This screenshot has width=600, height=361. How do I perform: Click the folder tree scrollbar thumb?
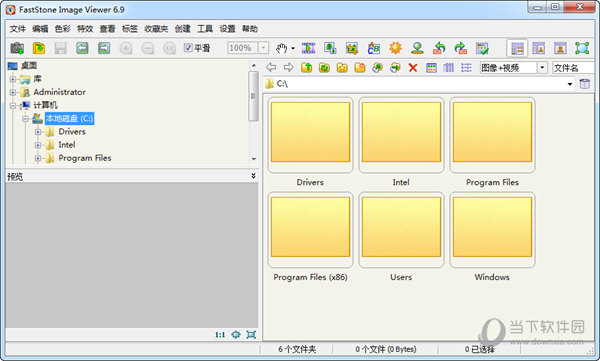(x=253, y=96)
